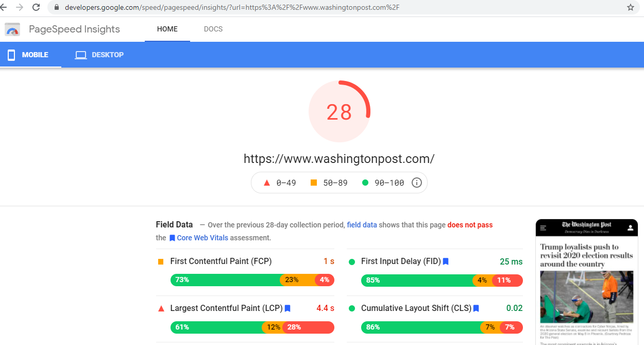Click the LCP 61% green bar segment
The width and height of the screenshot is (644, 345).
pos(216,327)
